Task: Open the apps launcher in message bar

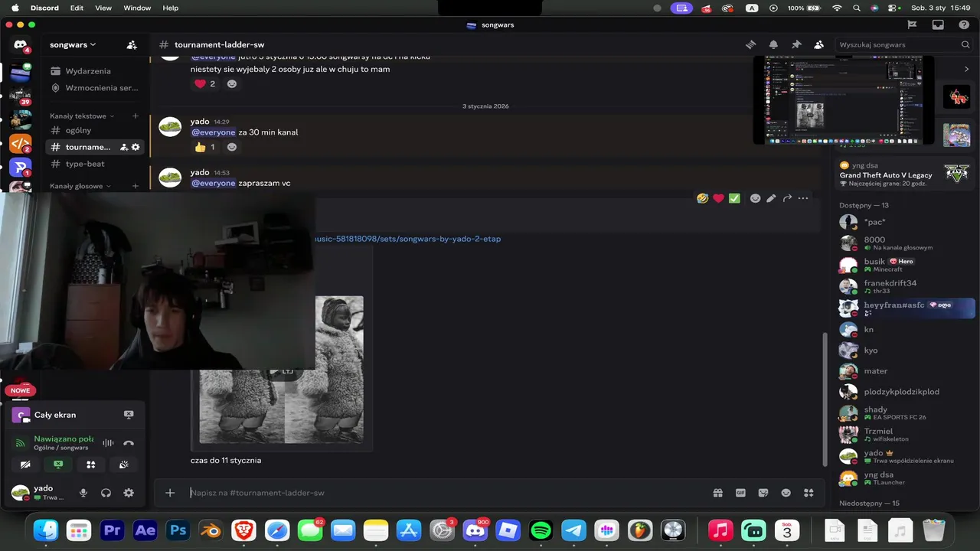Action: [808, 493]
